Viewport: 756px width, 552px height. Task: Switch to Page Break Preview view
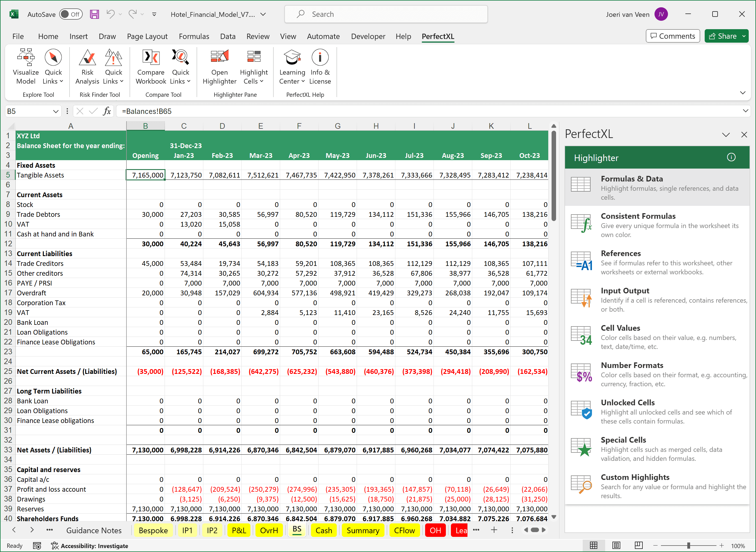click(x=639, y=545)
